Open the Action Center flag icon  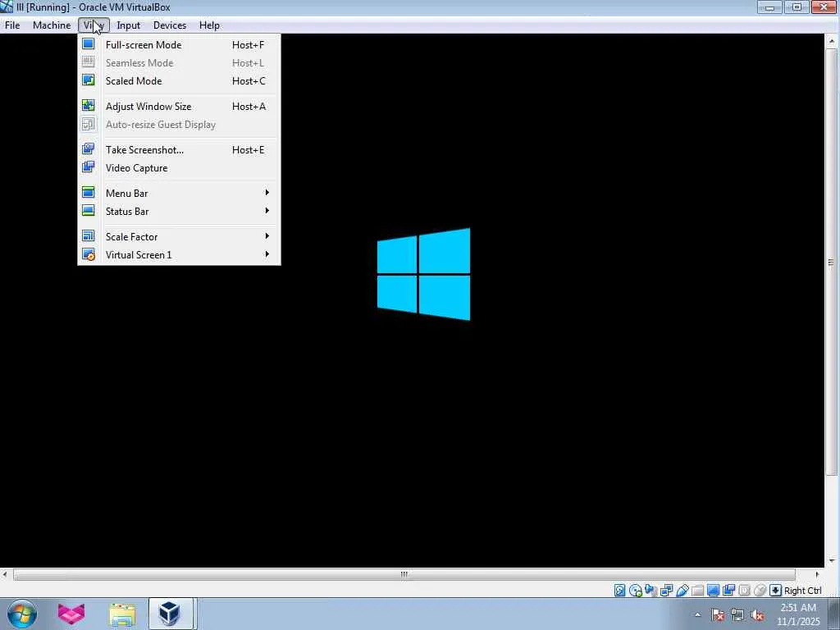tap(718, 615)
